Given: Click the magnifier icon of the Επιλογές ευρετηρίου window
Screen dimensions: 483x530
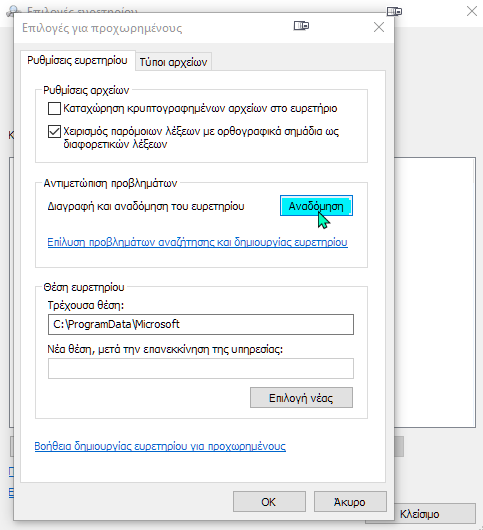Looking at the screenshot, I should 13,11.
